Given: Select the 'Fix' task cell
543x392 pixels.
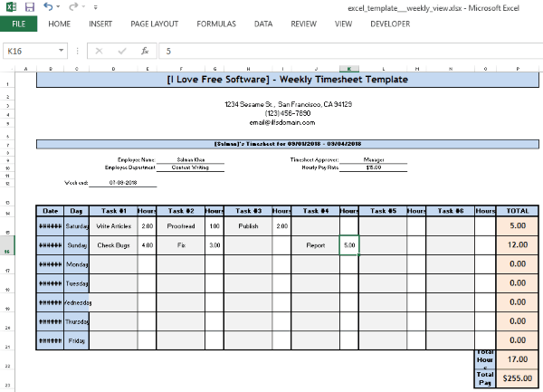Looking at the screenshot, I should pos(181,245).
